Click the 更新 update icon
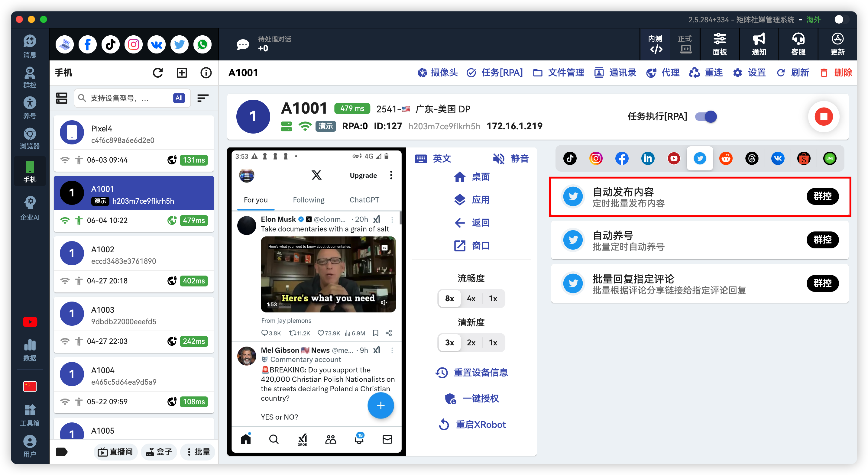The image size is (868, 475). tap(837, 44)
